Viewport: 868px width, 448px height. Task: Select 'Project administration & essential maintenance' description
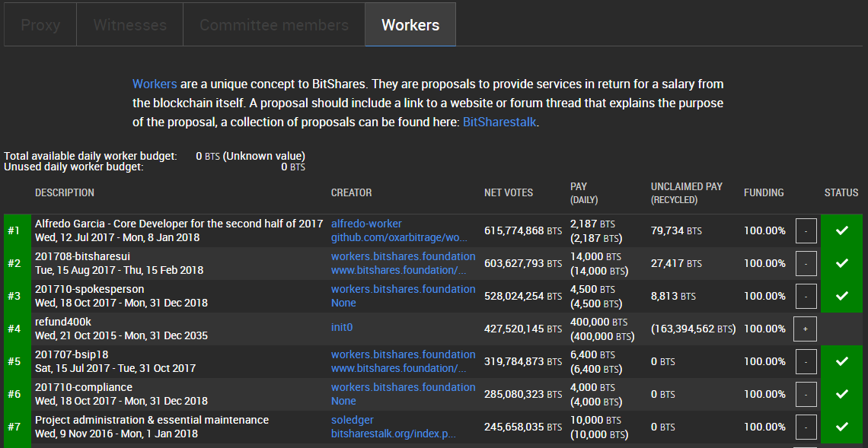coord(152,420)
